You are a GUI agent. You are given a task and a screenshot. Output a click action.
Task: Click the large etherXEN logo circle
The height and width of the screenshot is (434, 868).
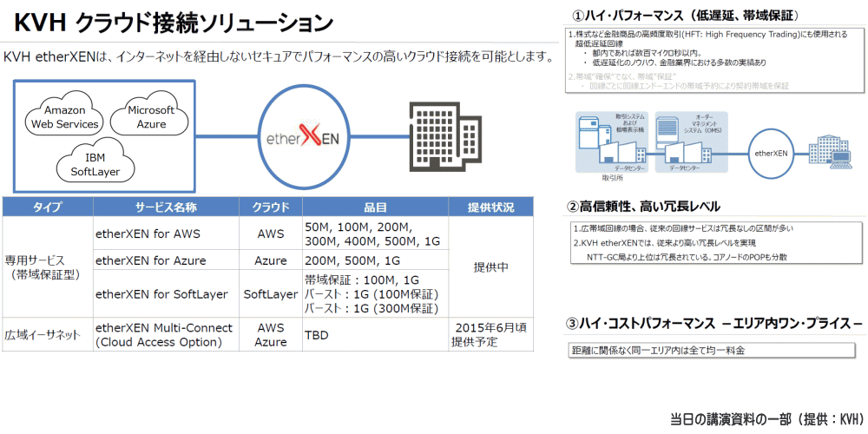point(305,137)
